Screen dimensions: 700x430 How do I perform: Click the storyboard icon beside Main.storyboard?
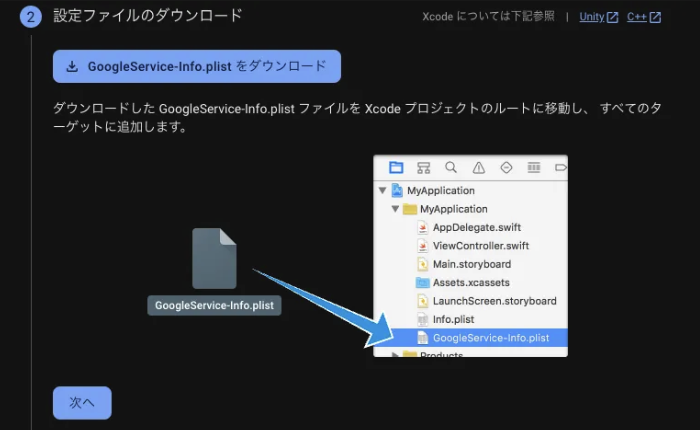click(x=422, y=264)
